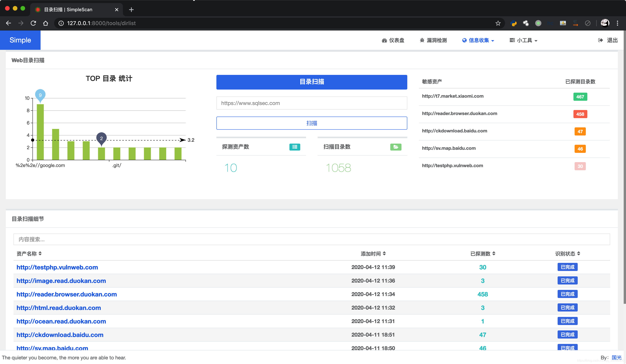Open the 仪表盘 dashboard menu item
This screenshot has width=626, height=364.
tap(393, 40)
